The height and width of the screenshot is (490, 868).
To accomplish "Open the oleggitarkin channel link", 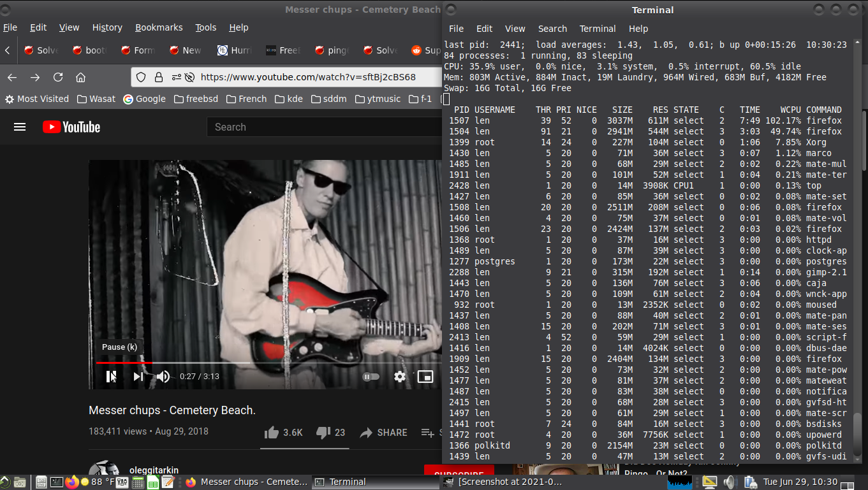I will click(154, 470).
